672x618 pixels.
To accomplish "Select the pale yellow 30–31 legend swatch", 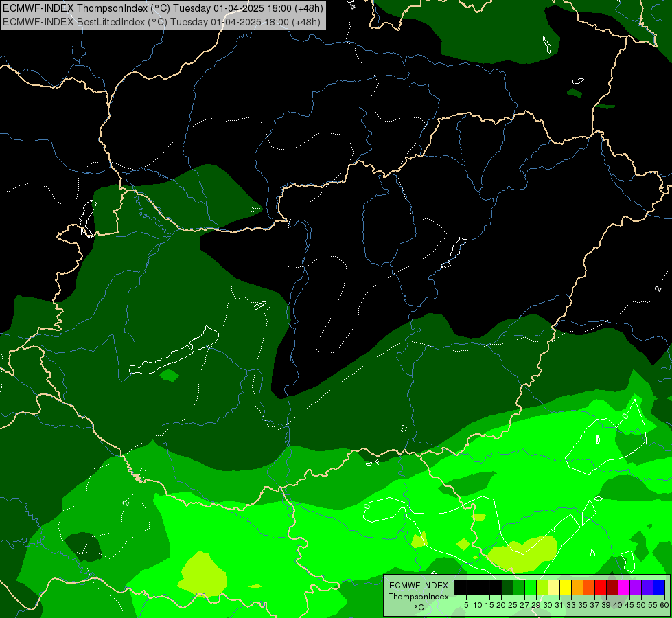I will click(x=554, y=587).
